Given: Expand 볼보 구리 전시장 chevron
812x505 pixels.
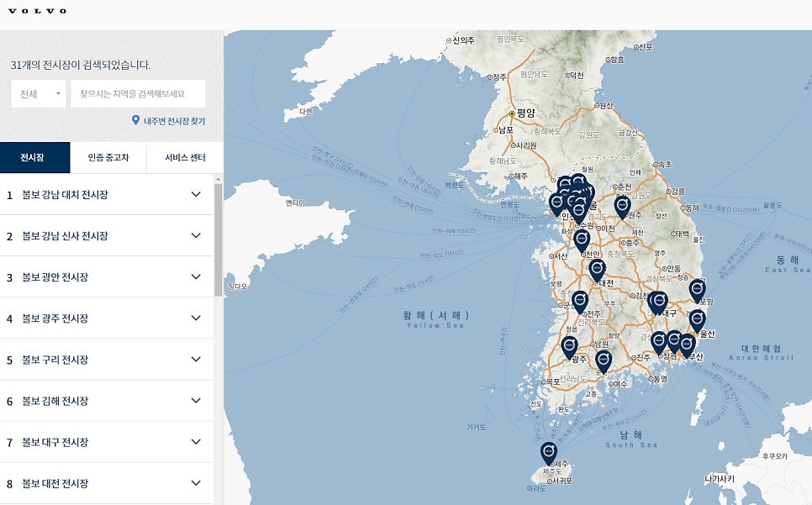Looking at the screenshot, I should tap(196, 359).
